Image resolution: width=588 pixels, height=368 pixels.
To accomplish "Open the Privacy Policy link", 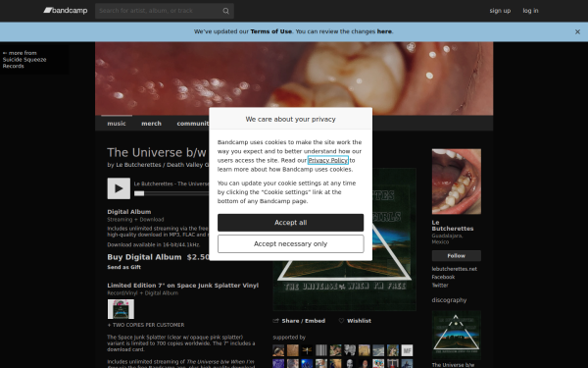I will 328,160.
